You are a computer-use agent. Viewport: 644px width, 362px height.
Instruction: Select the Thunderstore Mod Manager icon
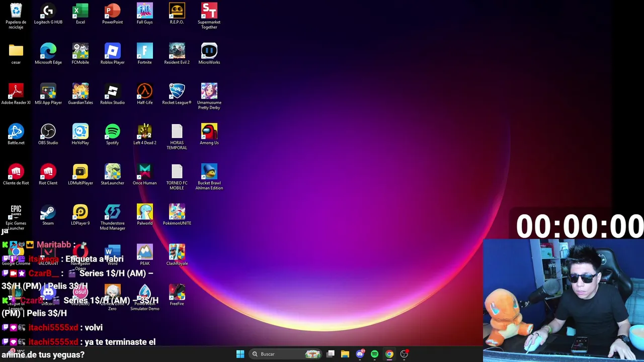113,217
